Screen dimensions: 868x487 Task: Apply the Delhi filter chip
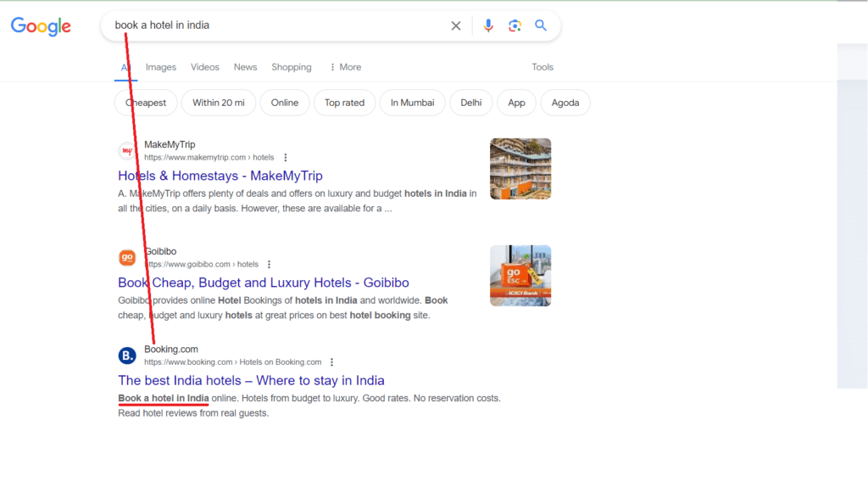click(471, 103)
